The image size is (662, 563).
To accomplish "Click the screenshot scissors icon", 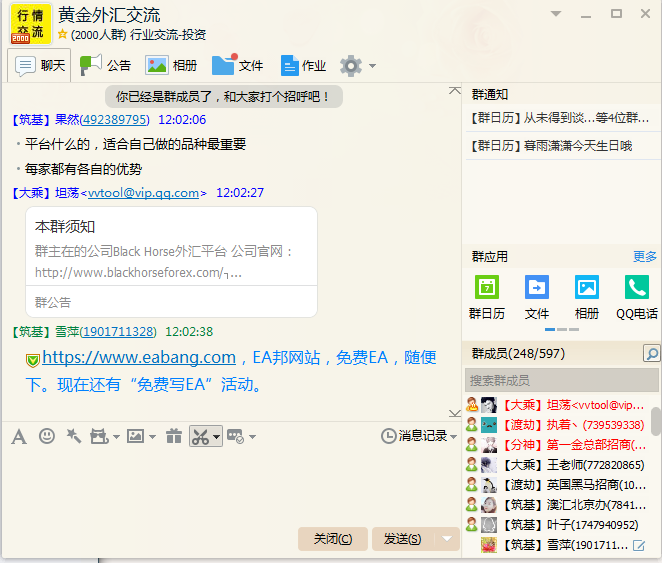I will [x=200, y=436].
